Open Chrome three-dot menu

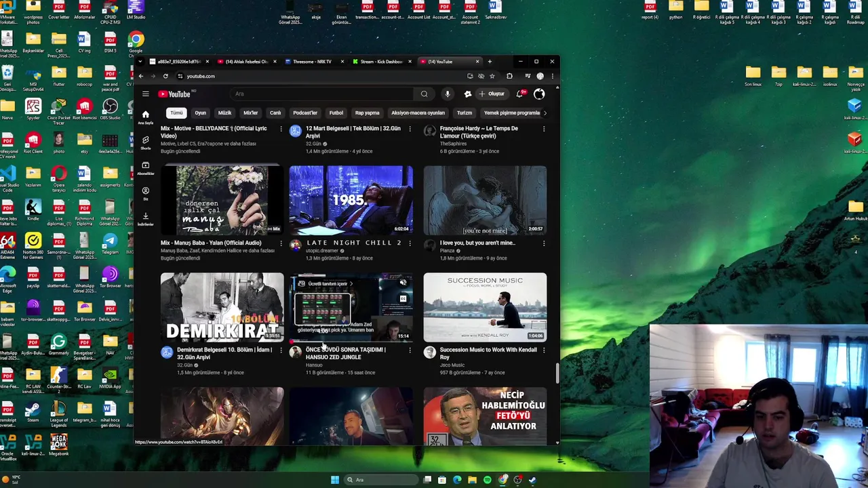coord(552,76)
